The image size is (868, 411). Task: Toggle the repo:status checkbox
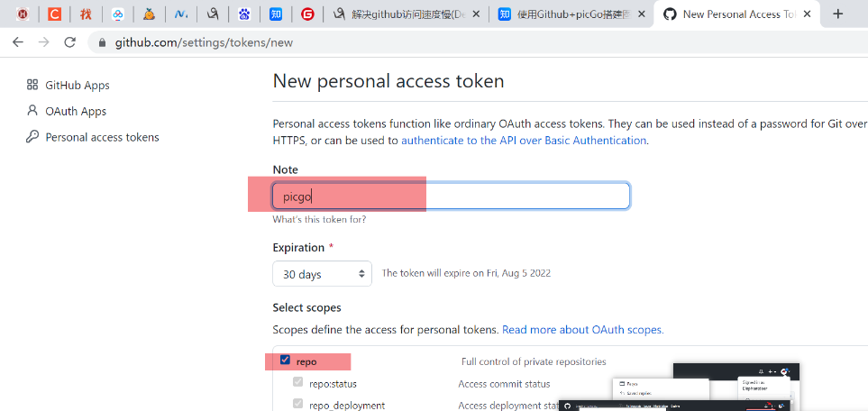tap(297, 382)
